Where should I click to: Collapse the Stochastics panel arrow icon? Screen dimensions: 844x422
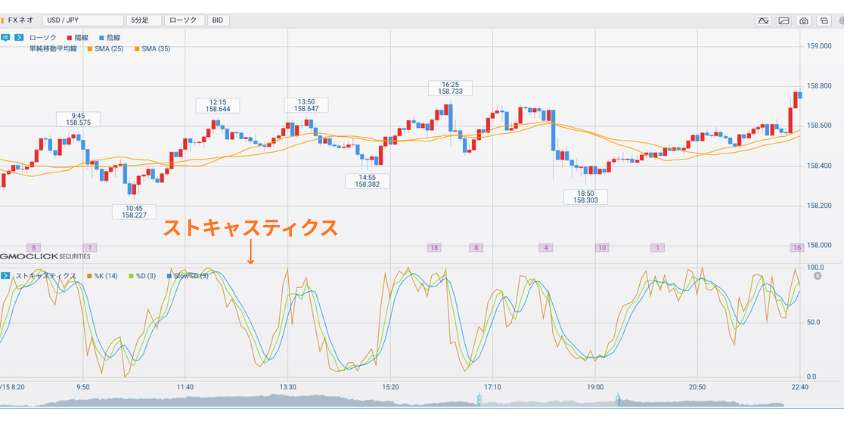pyautogui.click(x=5, y=274)
